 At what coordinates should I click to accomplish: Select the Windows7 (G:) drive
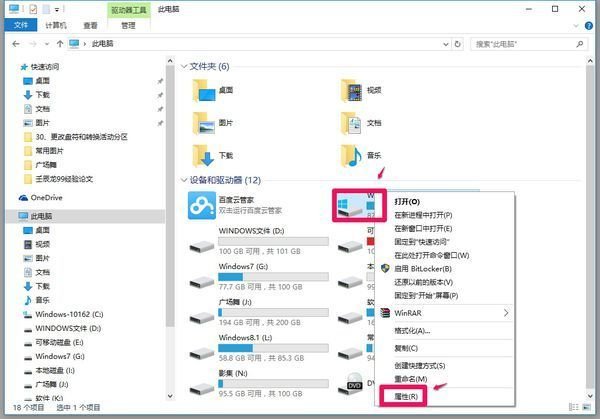point(259,277)
